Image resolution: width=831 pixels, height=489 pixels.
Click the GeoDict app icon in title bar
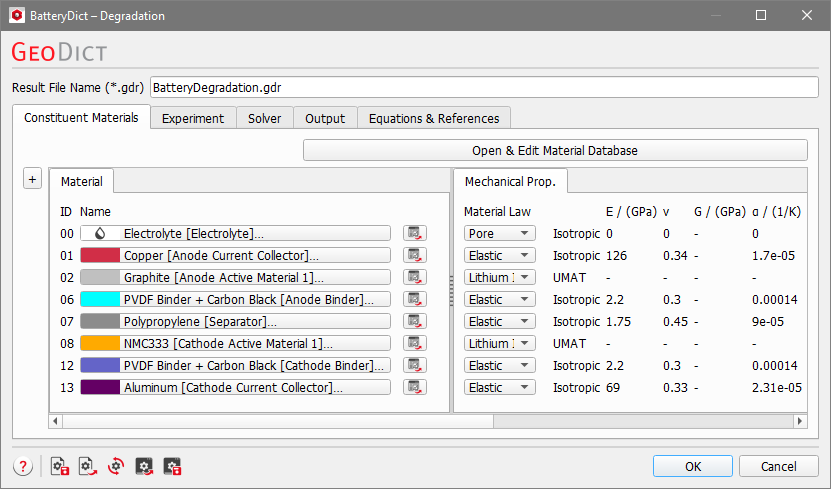[16, 15]
